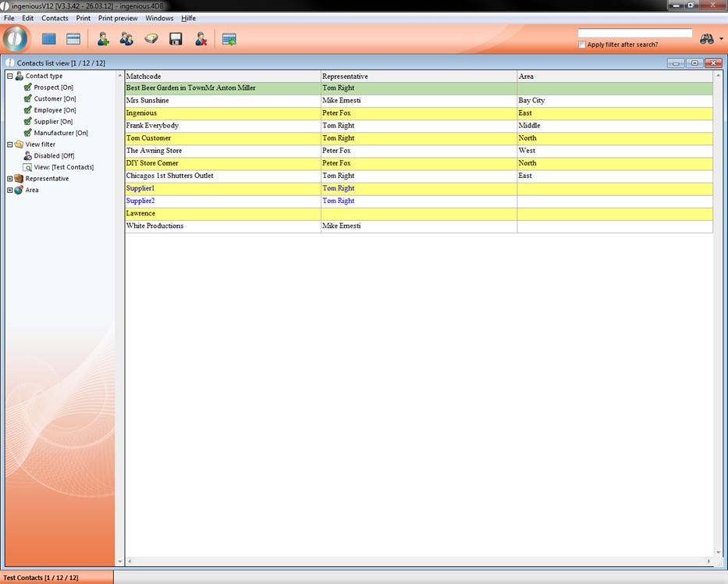Screen dimensions: 728x584
Task: Click the binoculars search icon
Action: (x=707, y=39)
